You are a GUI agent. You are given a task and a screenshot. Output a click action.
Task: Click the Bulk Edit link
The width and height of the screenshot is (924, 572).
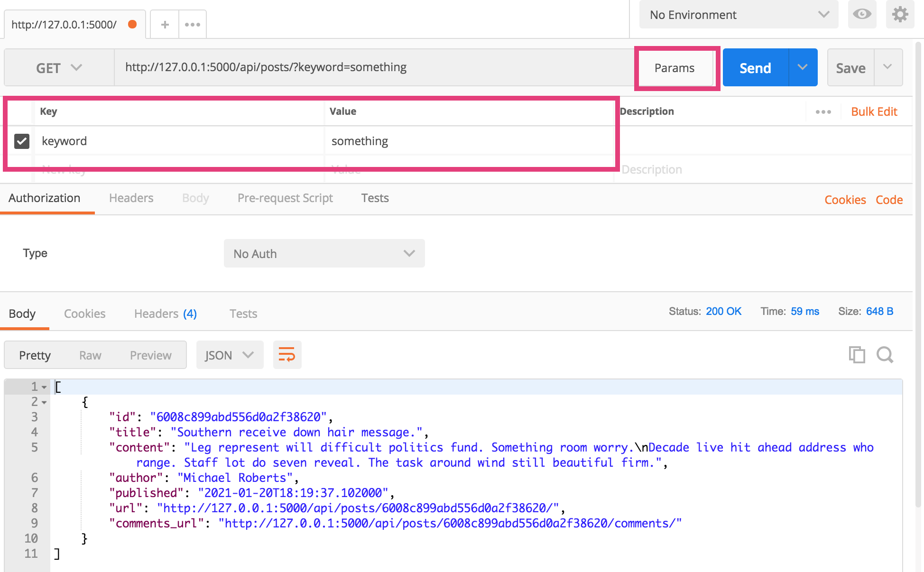coord(874,112)
